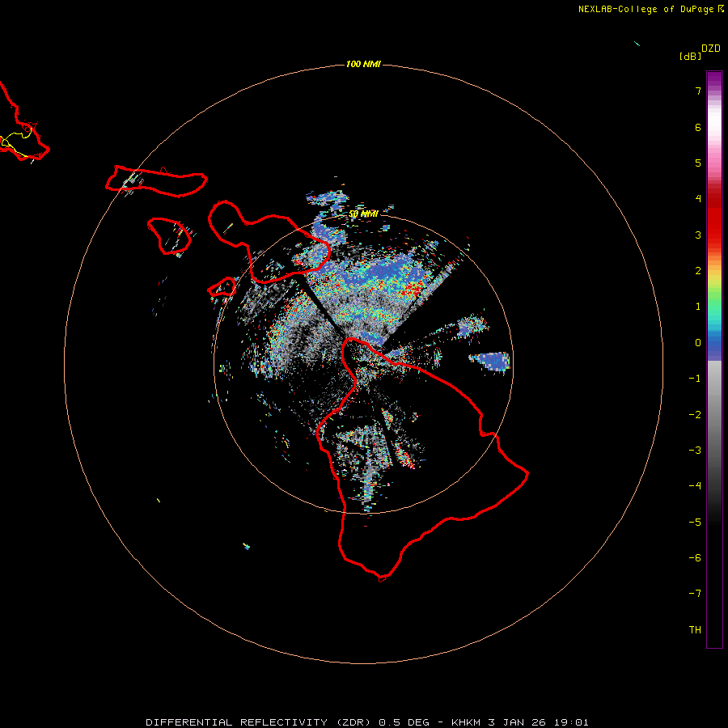Click the KHKM 3 JAN 26 19:01 timestamp
This screenshot has width=728, height=728.
[520, 722]
